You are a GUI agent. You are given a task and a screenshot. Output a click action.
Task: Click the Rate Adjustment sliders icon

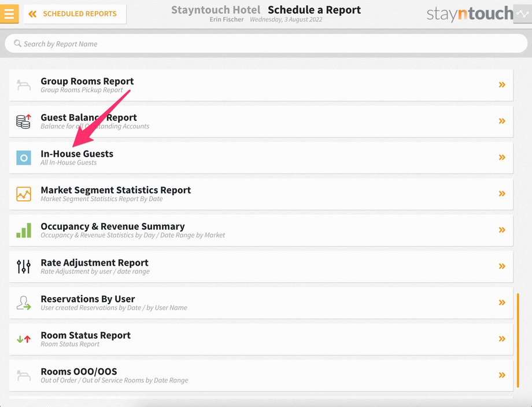coord(24,266)
